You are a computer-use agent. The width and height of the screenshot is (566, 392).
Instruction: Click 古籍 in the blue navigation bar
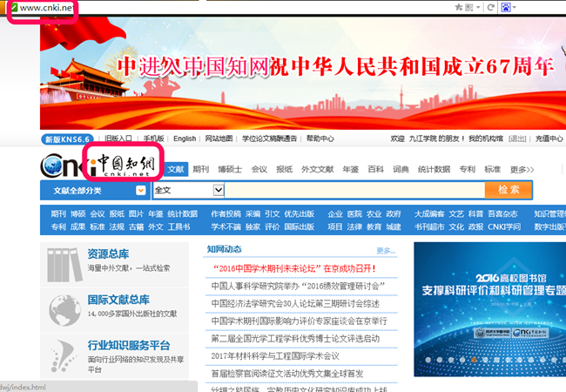pyautogui.click(x=136, y=226)
